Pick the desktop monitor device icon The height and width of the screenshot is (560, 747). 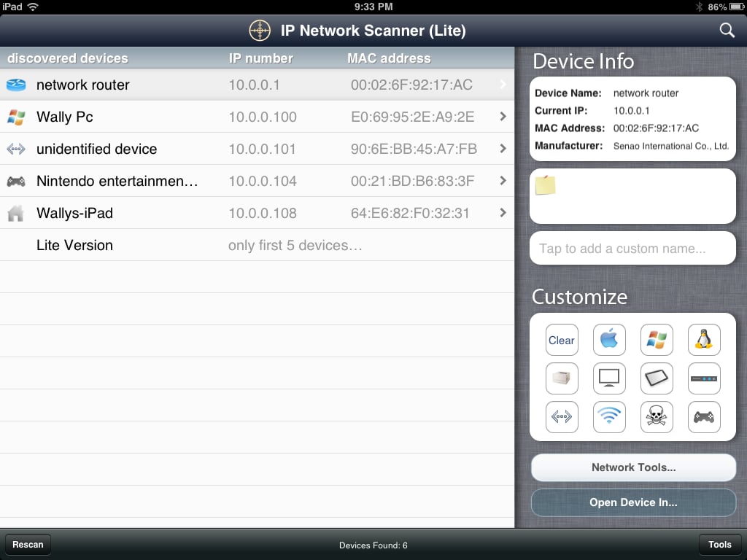point(609,378)
